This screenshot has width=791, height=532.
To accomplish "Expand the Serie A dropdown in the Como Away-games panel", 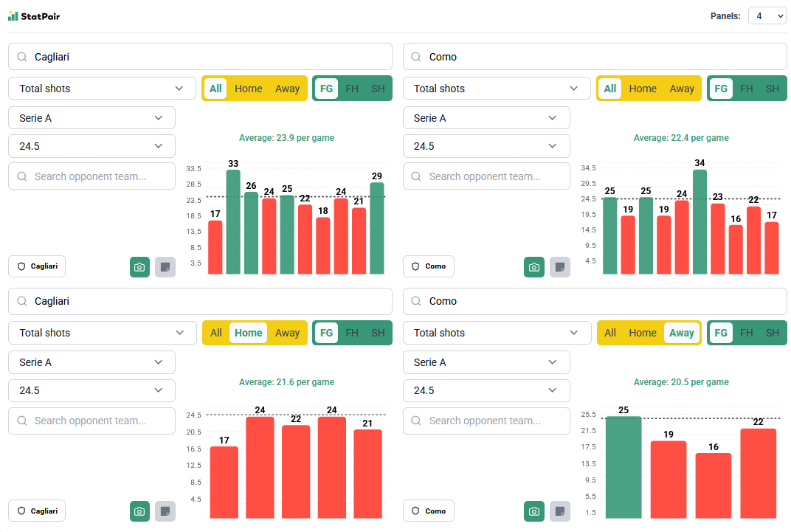I will pos(486,362).
